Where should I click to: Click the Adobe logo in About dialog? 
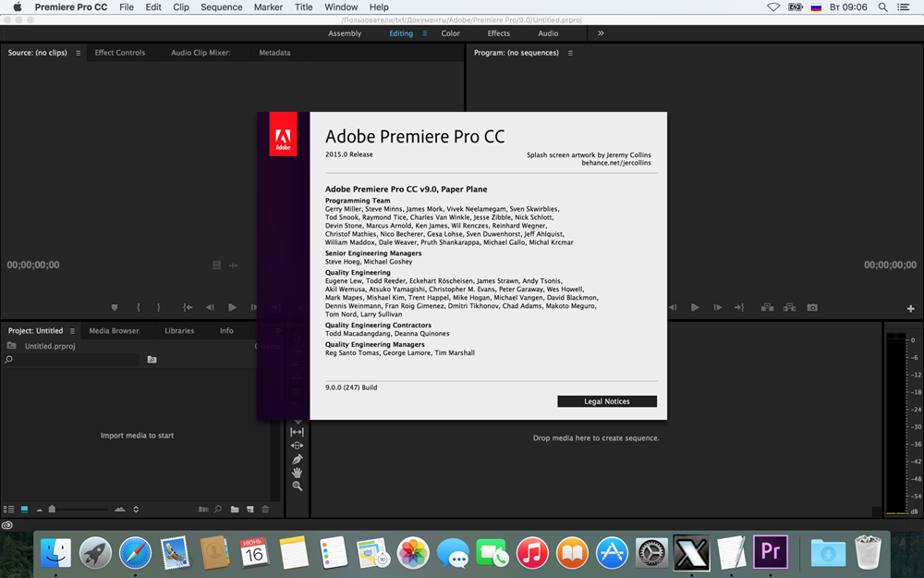[283, 134]
